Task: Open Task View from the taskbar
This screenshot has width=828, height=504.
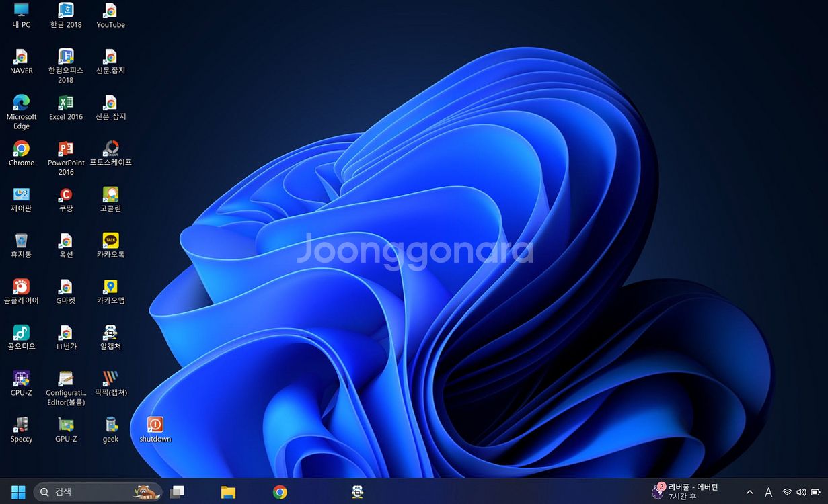Action: tap(178, 492)
